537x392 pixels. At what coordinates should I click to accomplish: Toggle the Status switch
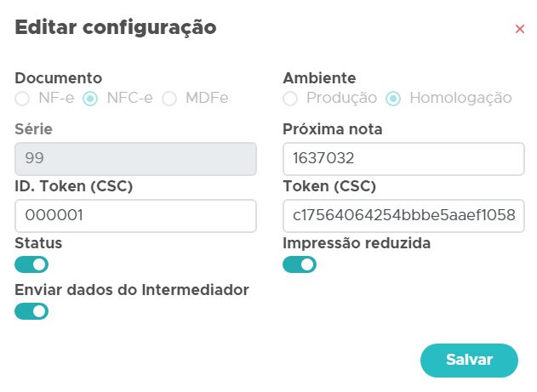pos(31,264)
